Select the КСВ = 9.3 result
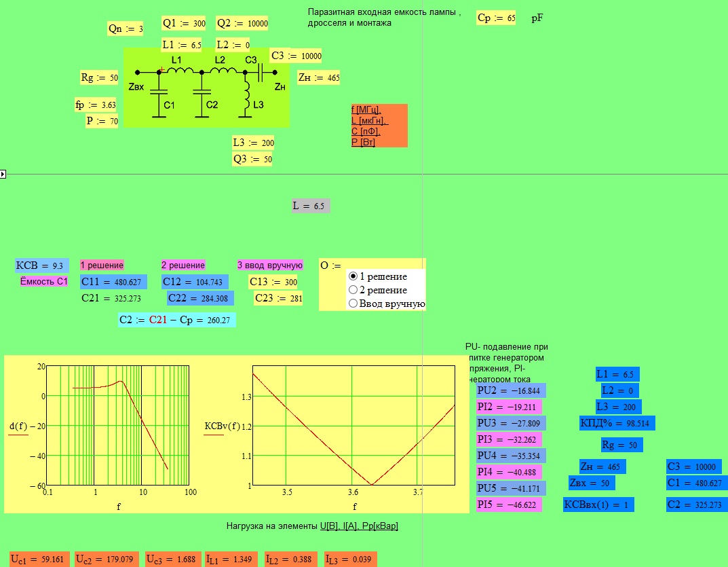 pyautogui.click(x=42, y=266)
